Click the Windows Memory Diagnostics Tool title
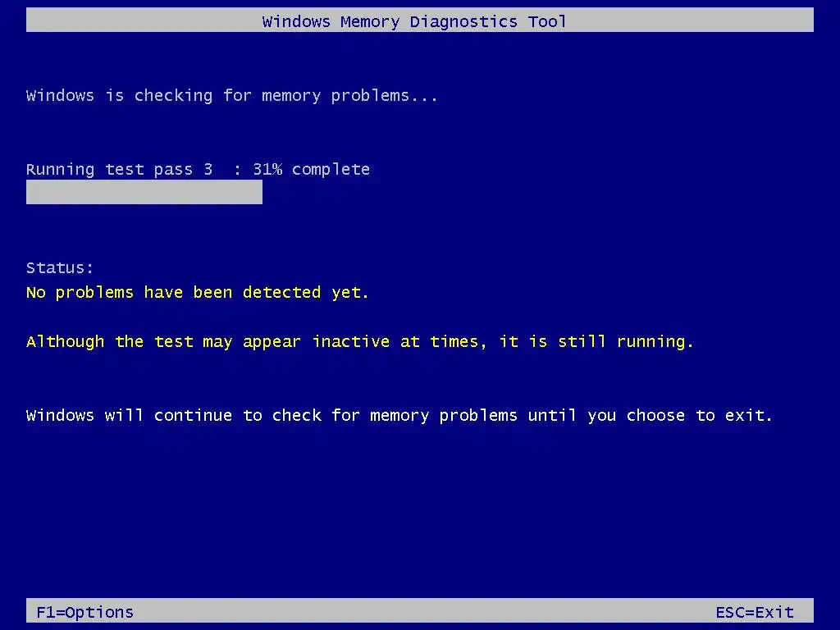This screenshot has width=840, height=630. [414, 21]
